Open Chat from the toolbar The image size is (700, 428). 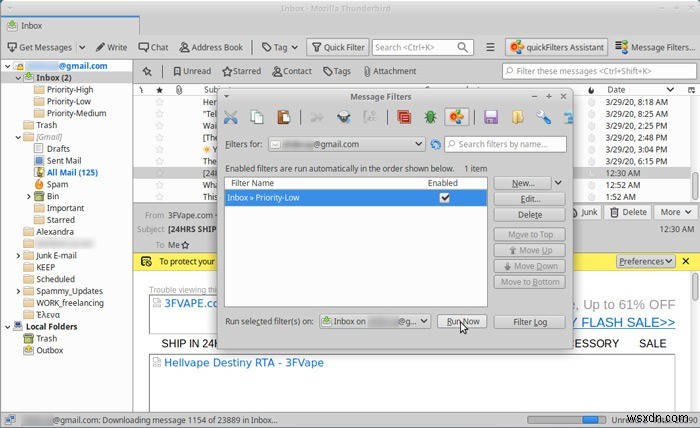tap(153, 47)
